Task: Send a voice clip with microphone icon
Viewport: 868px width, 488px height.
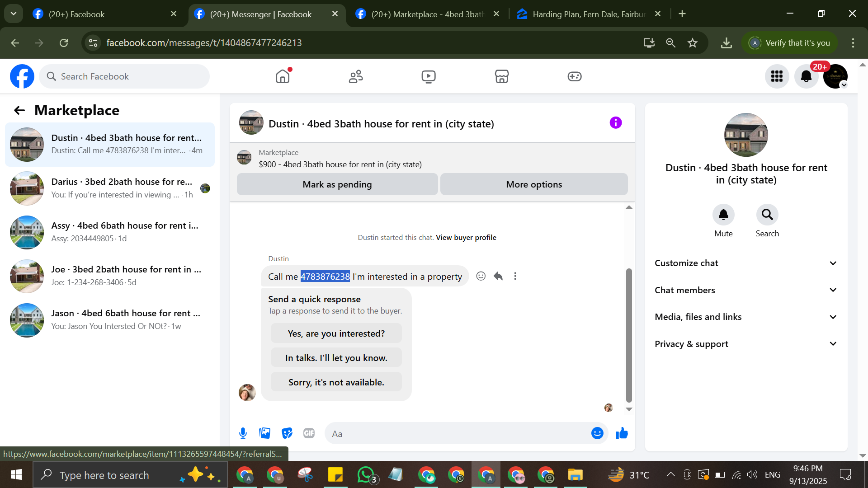Action: pos(243,433)
